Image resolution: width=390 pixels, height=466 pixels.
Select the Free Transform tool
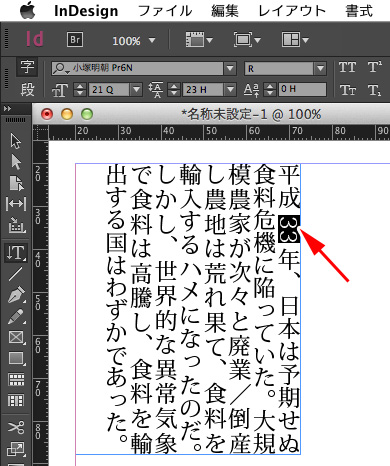16,449
